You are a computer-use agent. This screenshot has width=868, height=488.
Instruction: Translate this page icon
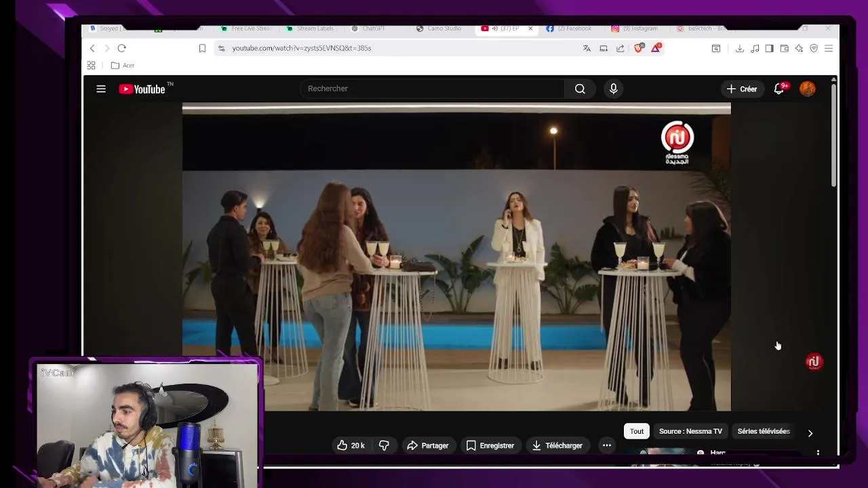587,48
